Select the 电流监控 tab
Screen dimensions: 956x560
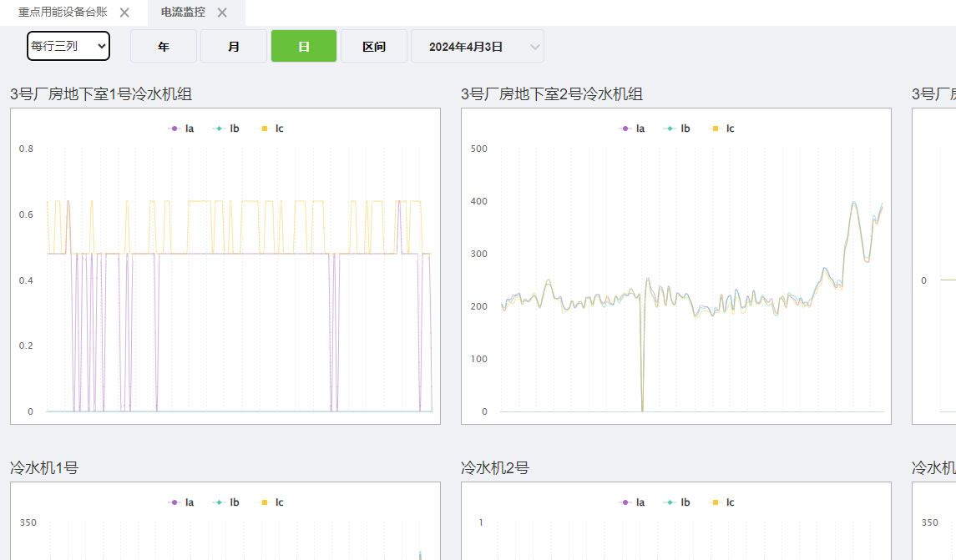pos(183,13)
